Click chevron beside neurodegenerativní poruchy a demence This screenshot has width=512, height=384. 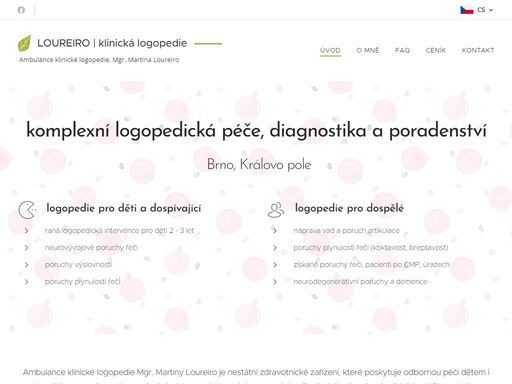[275, 282]
